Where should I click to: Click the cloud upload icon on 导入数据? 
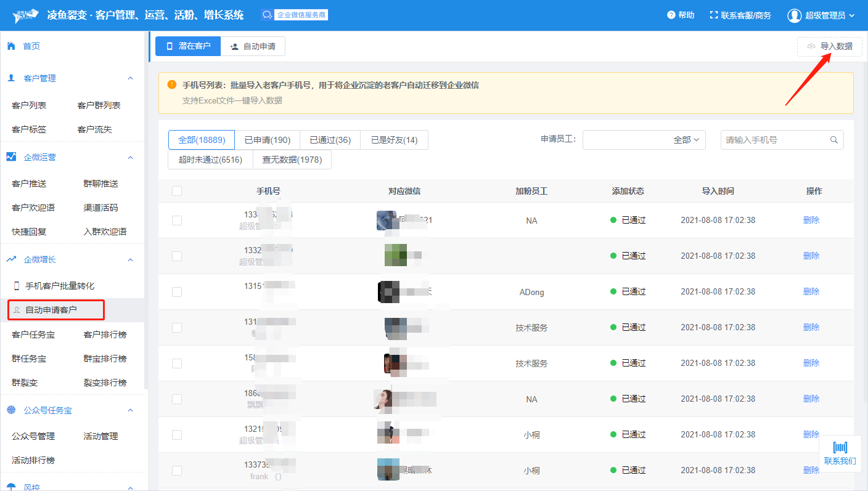[811, 47]
